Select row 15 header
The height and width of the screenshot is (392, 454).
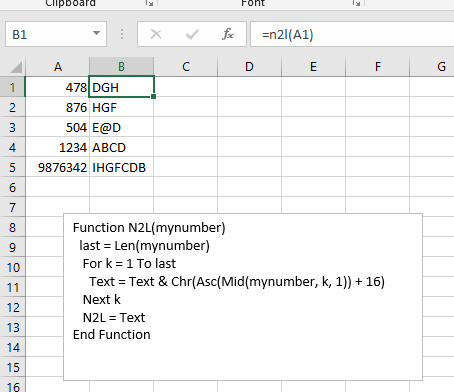pos(12,367)
